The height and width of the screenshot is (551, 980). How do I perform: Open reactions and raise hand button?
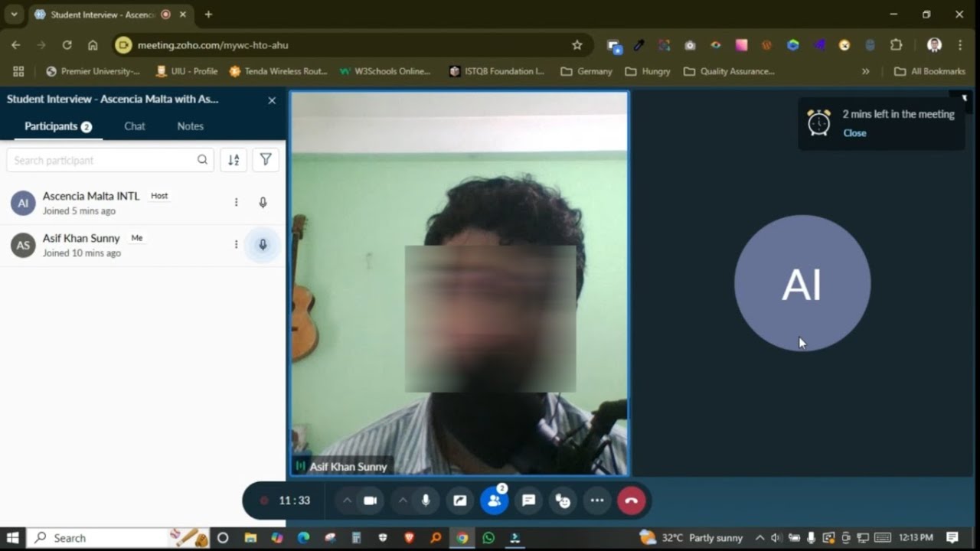(x=563, y=500)
